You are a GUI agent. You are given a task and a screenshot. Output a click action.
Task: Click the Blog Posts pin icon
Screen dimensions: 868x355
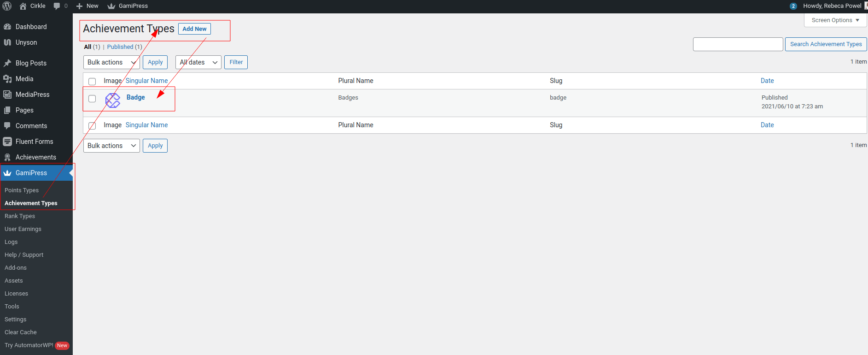7,63
